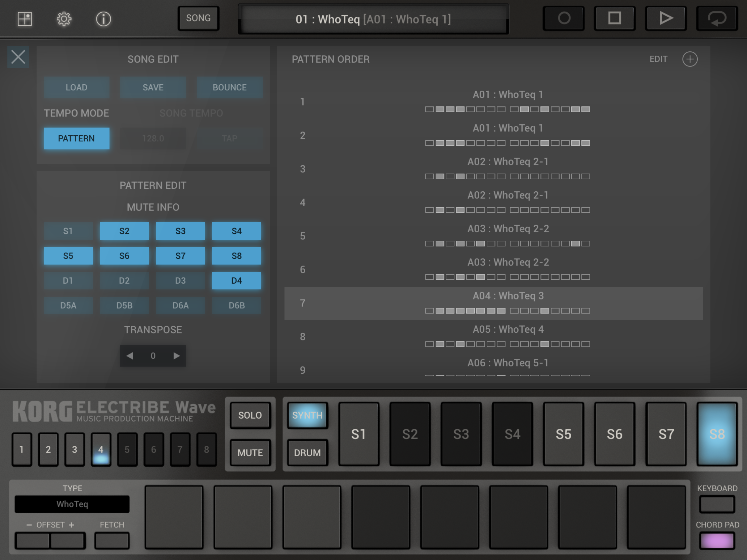Select the lit bar button 4
Screen dimensions: 747x560
click(101, 449)
